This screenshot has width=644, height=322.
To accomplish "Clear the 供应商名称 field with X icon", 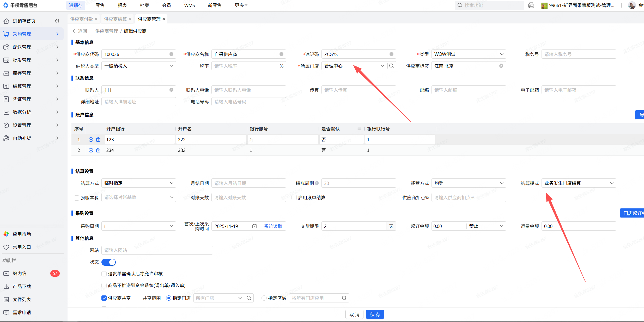I will 281,54.
